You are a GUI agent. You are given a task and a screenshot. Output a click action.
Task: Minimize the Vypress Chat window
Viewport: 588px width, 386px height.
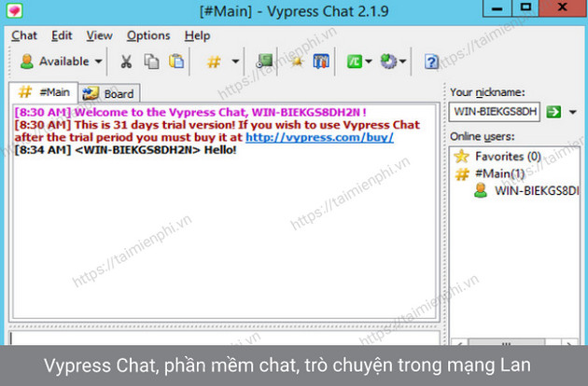(x=497, y=8)
